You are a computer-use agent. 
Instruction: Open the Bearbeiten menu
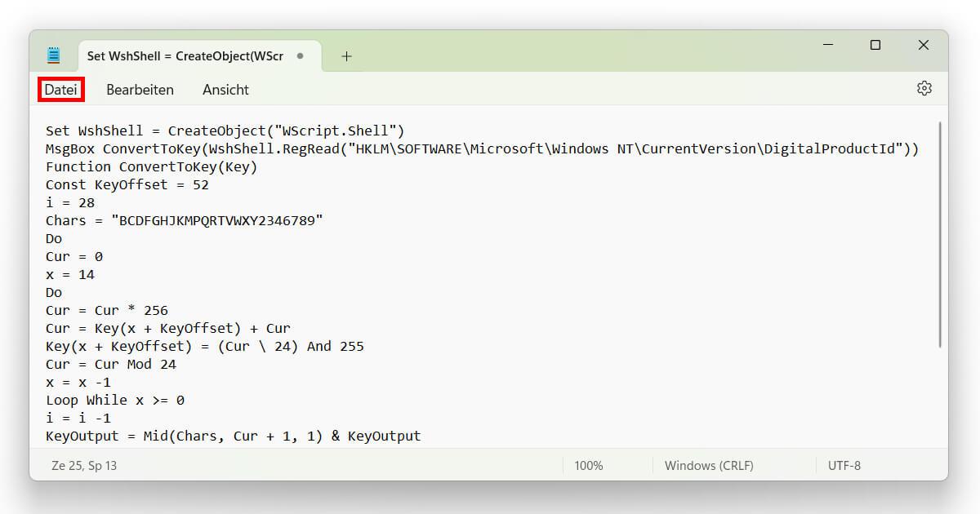pos(140,90)
